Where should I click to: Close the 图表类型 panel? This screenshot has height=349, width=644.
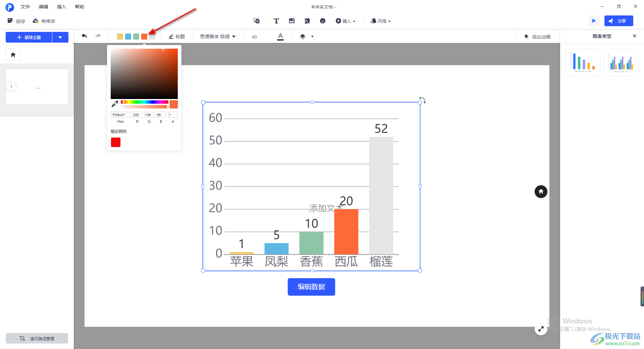coord(634,36)
